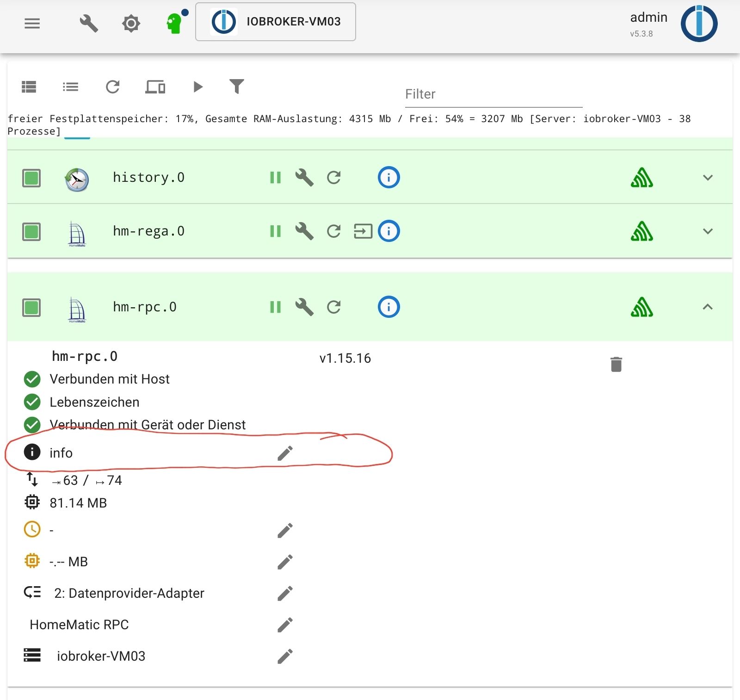
Task: Click the 2: Datenprovider-Adapter text
Action: [129, 594]
